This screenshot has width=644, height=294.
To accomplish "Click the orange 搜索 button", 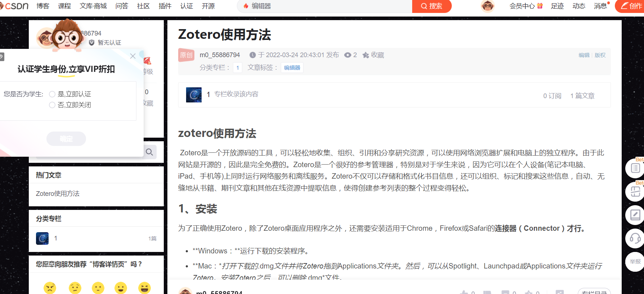I will (x=432, y=6).
